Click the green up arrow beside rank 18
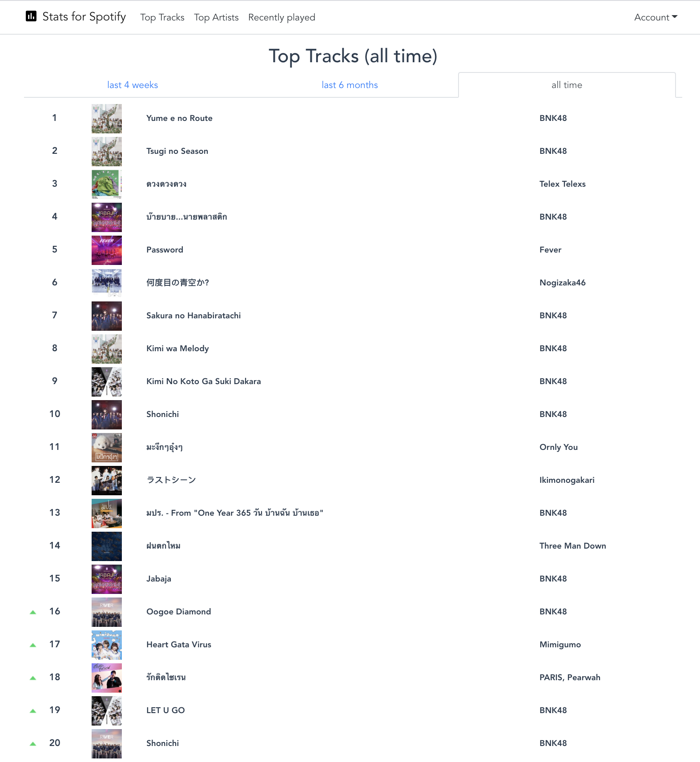 click(33, 678)
